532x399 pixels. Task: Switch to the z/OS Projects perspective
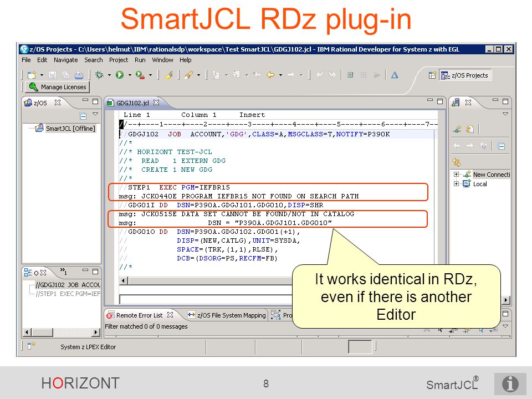(x=465, y=75)
